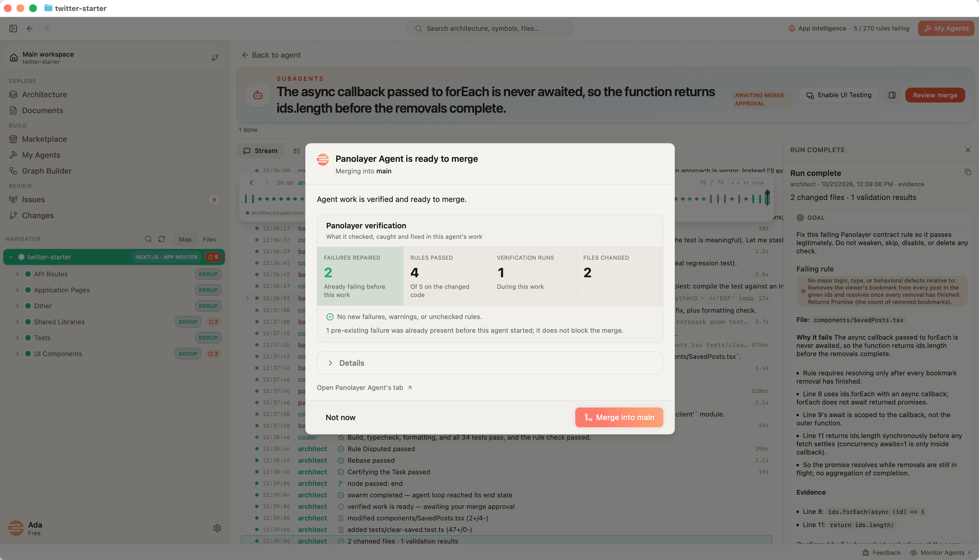Expand the UI Components group
The image size is (979, 560).
[x=17, y=354]
